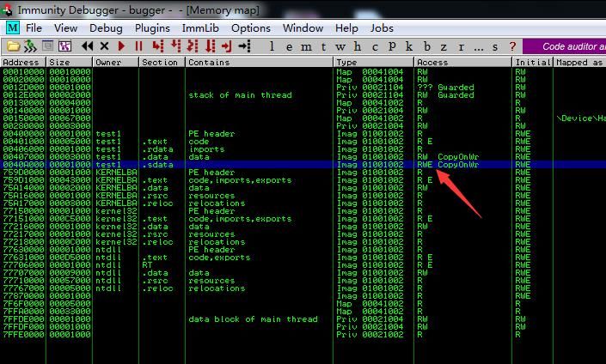
Task: Open the Debug menu
Action: coord(106,28)
